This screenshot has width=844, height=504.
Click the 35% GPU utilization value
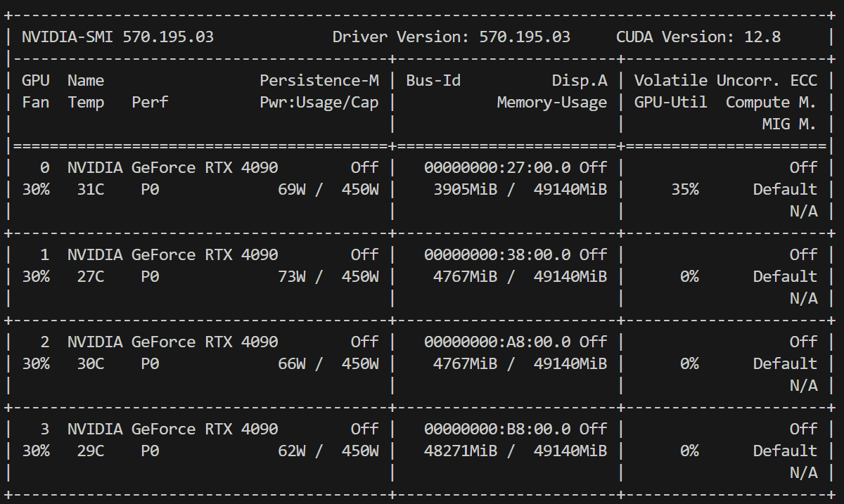685,190
